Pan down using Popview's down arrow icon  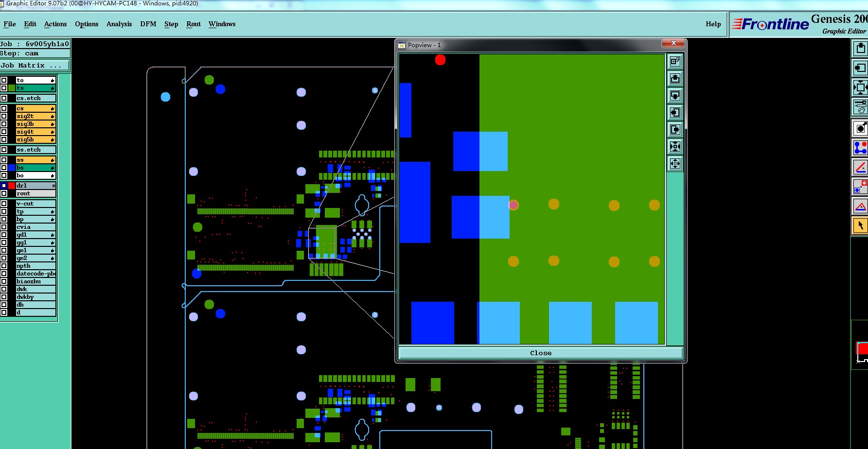675,95
